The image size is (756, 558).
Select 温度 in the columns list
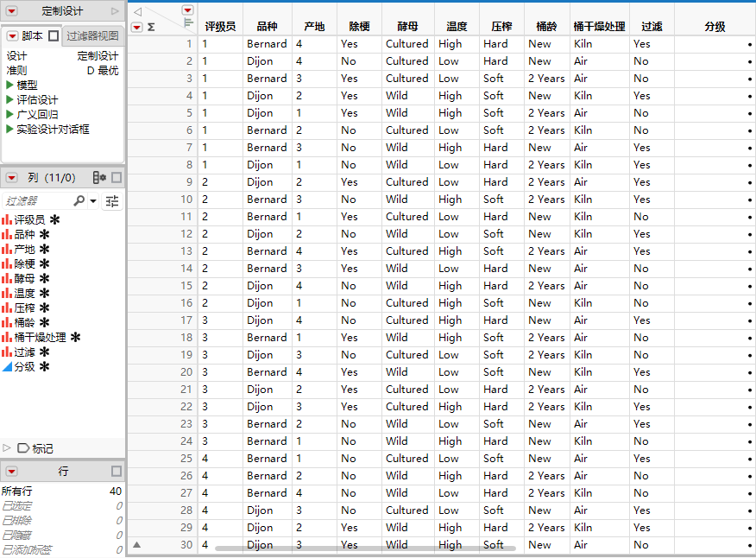tap(24, 294)
